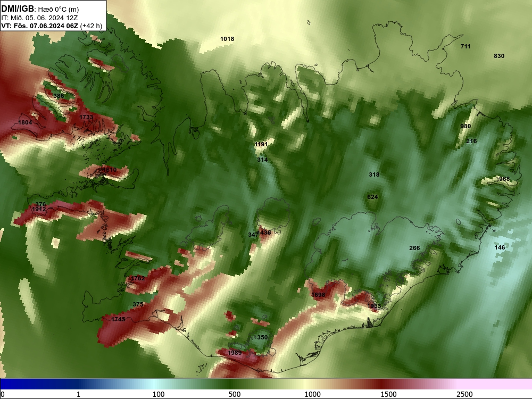532x399 pixels.
Task: Select the 314 map label
Action: pyautogui.click(x=262, y=160)
